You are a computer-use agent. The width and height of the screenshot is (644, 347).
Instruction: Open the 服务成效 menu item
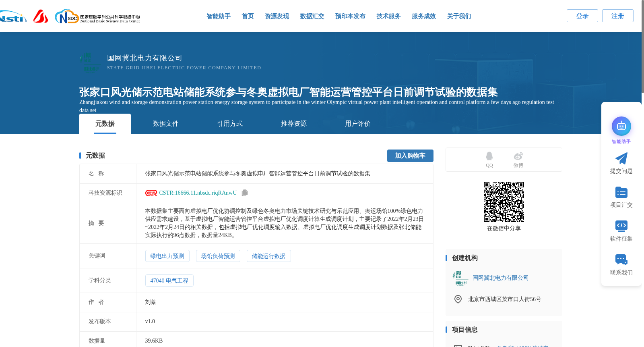click(x=424, y=16)
